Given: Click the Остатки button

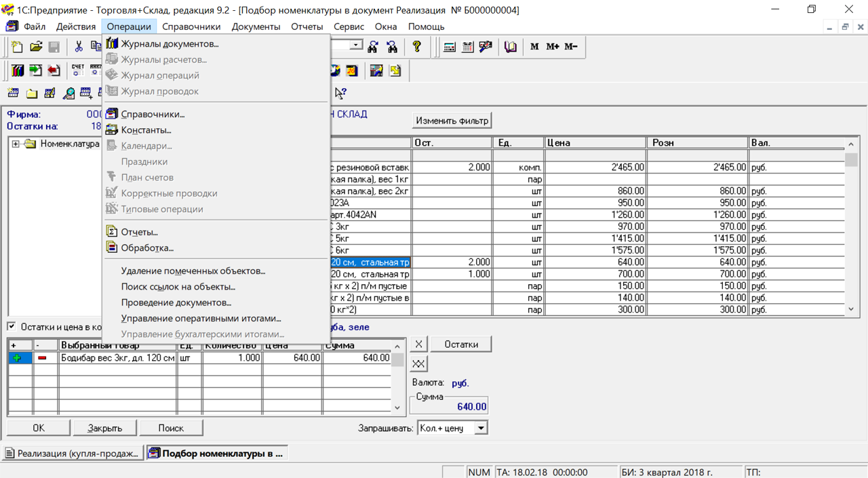Looking at the screenshot, I should point(461,344).
